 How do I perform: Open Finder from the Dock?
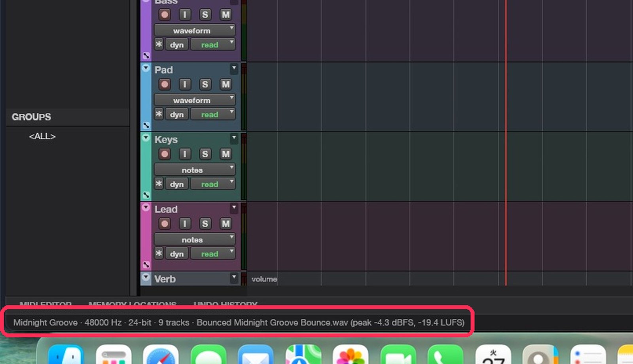pos(66,354)
